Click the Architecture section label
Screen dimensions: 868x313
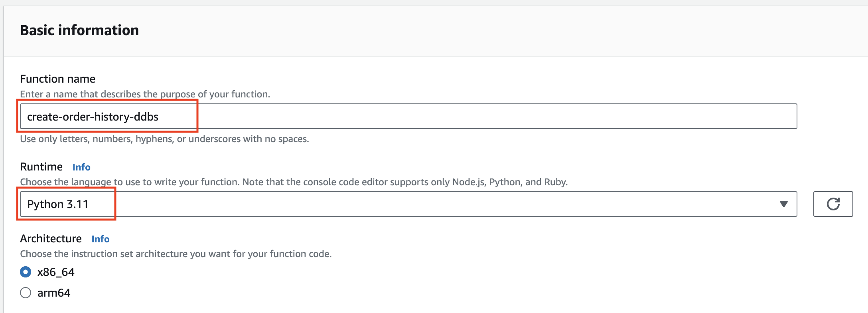tap(51, 238)
